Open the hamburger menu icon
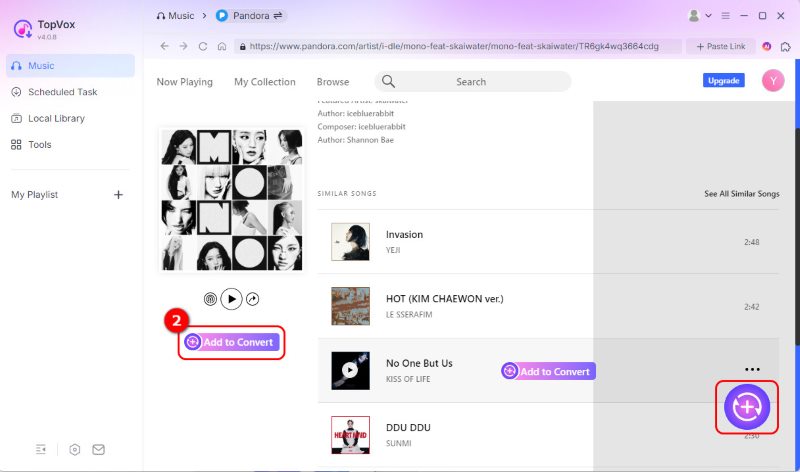This screenshot has width=800, height=472. point(726,16)
